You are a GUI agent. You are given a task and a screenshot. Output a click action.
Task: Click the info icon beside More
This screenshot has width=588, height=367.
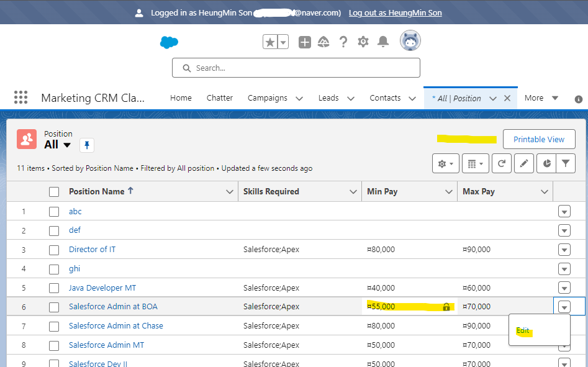[579, 99]
